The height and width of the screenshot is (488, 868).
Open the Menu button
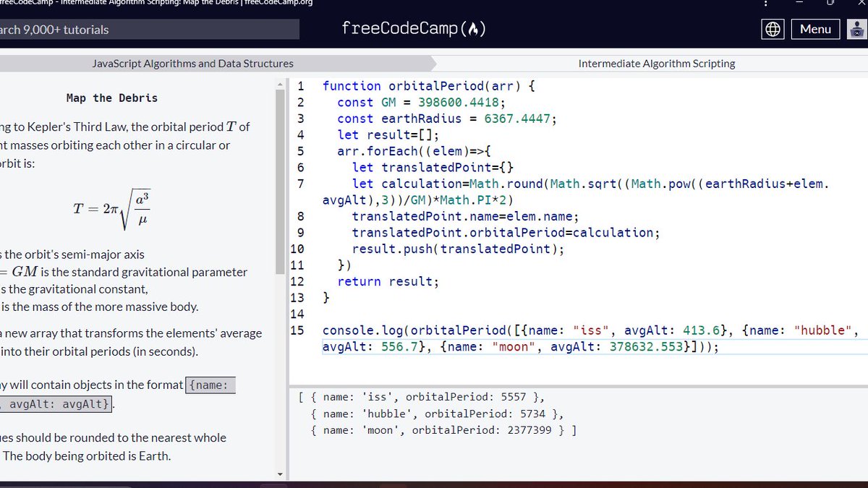tap(815, 29)
